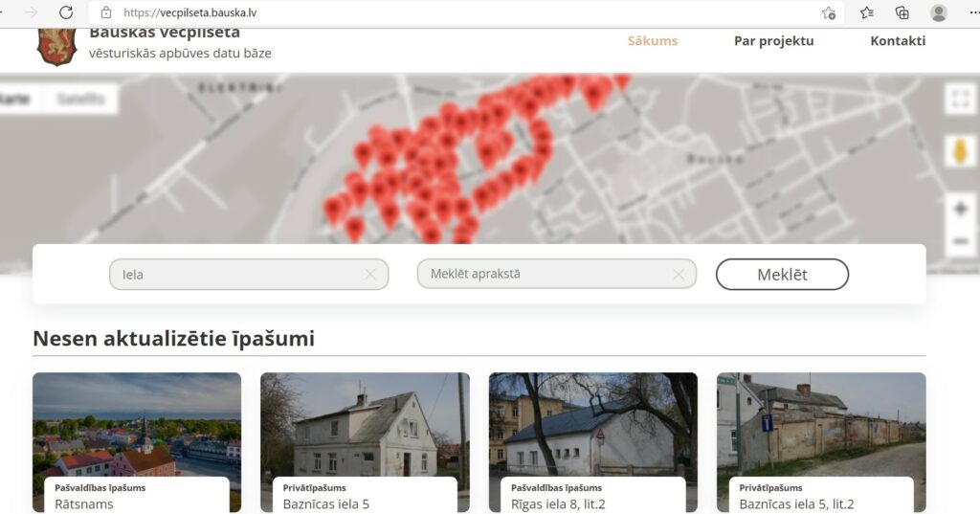The height and width of the screenshot is (514, 980).
Task: Open the browser profile avatar
Action: 938,12
